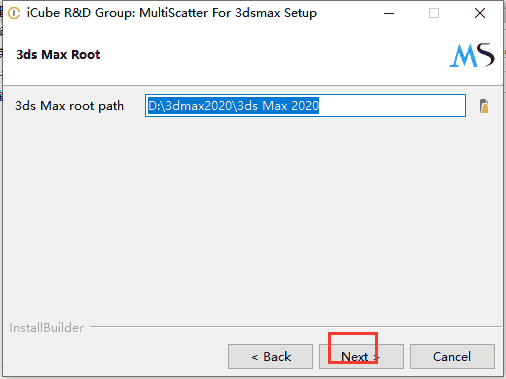Image resolution: width=506 pixels, height=379 pixels.
Task: Click the MS MultiScatter logo
Action: [x=472, y=55]
